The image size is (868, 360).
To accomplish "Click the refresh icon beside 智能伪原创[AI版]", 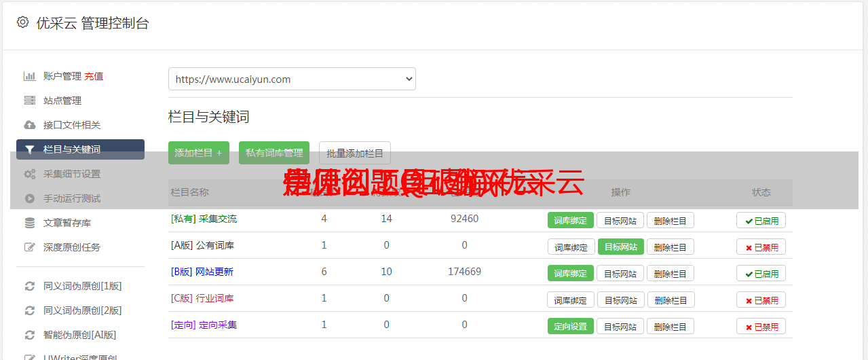I will pyautogui.click(x=29, y=335).
